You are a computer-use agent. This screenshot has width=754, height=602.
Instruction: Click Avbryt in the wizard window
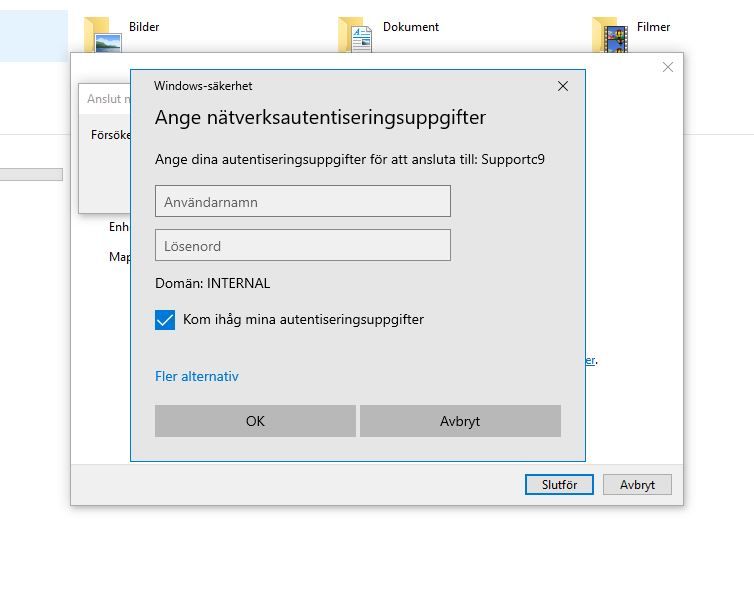click(x=637, y=484)
